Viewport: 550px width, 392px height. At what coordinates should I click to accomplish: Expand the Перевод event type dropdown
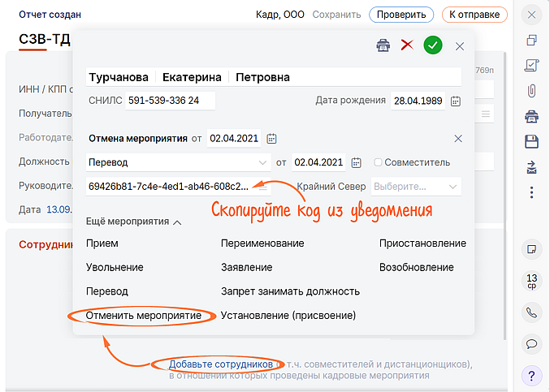tap(262, 162)
